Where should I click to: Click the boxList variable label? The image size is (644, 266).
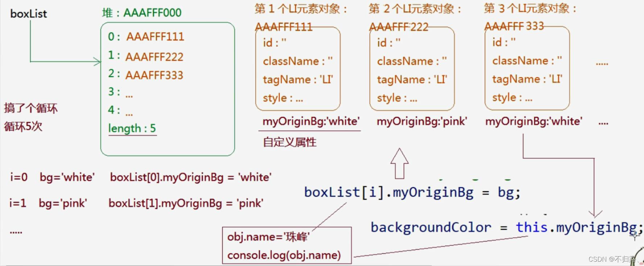tap(29, 14)
